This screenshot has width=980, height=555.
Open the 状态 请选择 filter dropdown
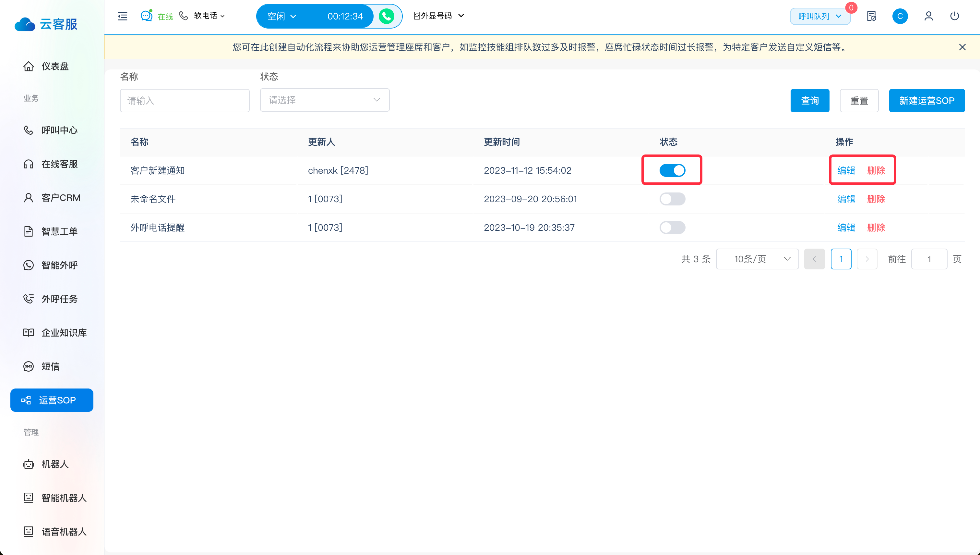324,100
